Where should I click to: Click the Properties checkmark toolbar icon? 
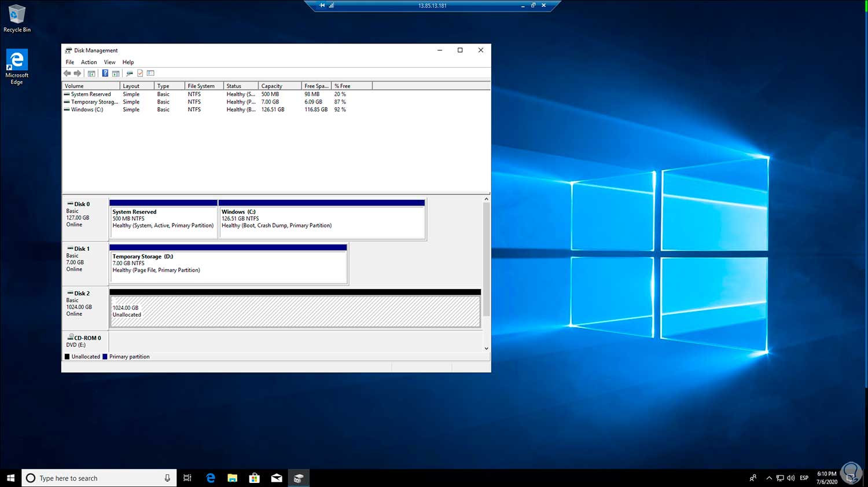click(140, 74)
